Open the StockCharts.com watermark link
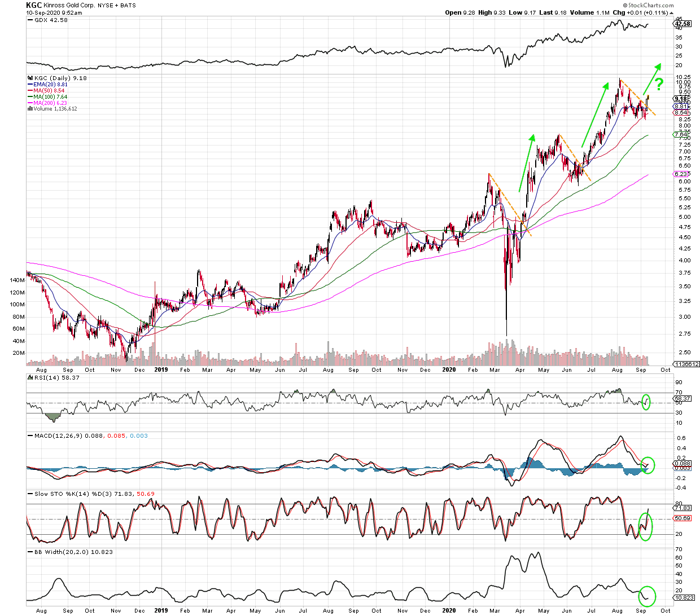The image size is (700, 616). coord(648,5)
